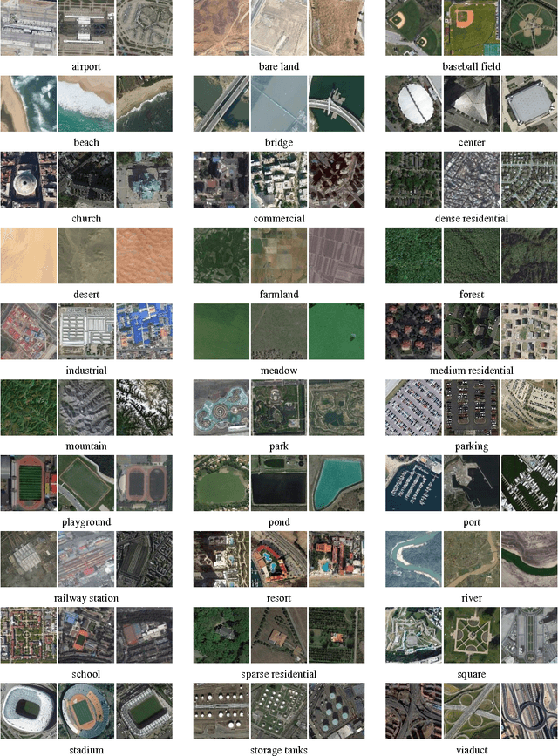The image size is (558, 756).
Task: Click the 'mountain' category label
Action: click(x=86, y=446)
